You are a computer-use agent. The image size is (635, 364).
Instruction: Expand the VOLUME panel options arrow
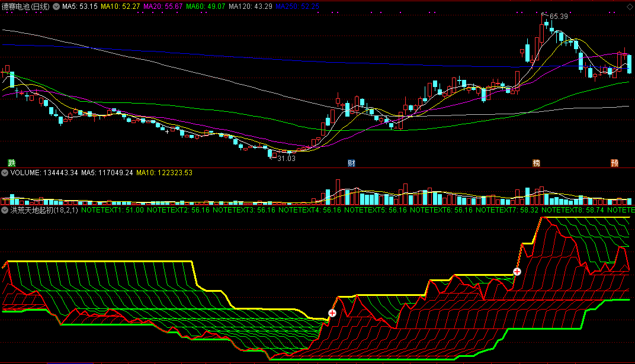5,173
